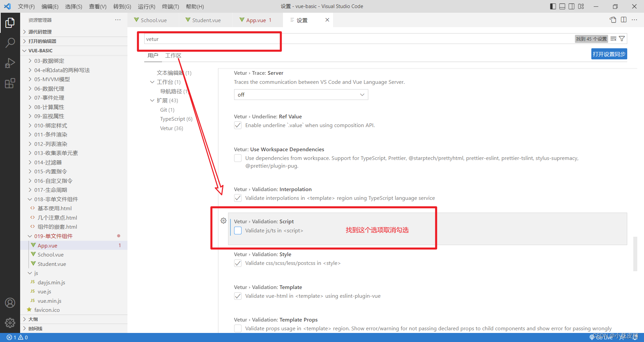Switch to 工作区 settings tab
The image size is (644, 342).
click(173, 56)
